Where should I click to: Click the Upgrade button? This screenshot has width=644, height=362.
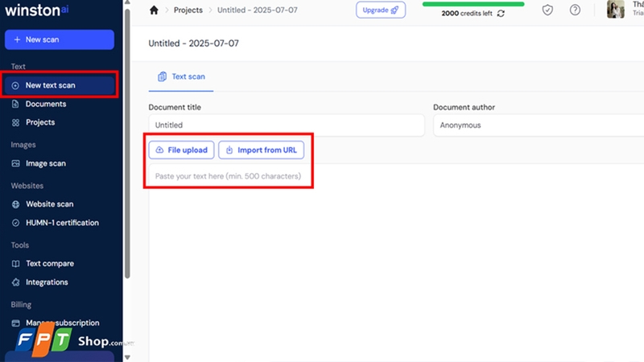(381, 10)
